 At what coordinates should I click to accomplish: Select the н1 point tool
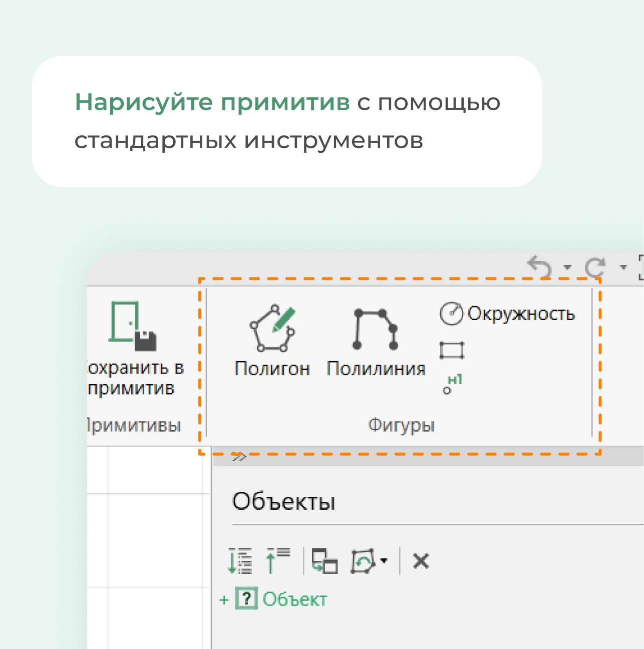pos(452,385)
